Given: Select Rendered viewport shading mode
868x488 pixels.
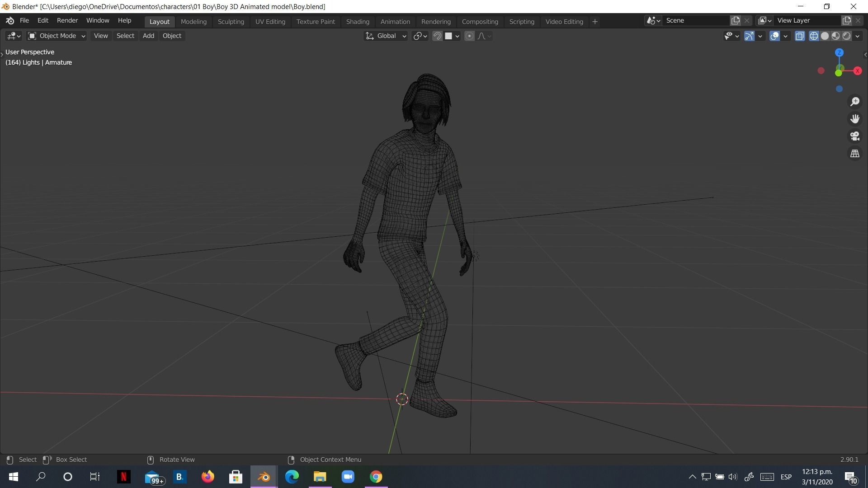Looking at the screenshot, I should pos(846,36).
